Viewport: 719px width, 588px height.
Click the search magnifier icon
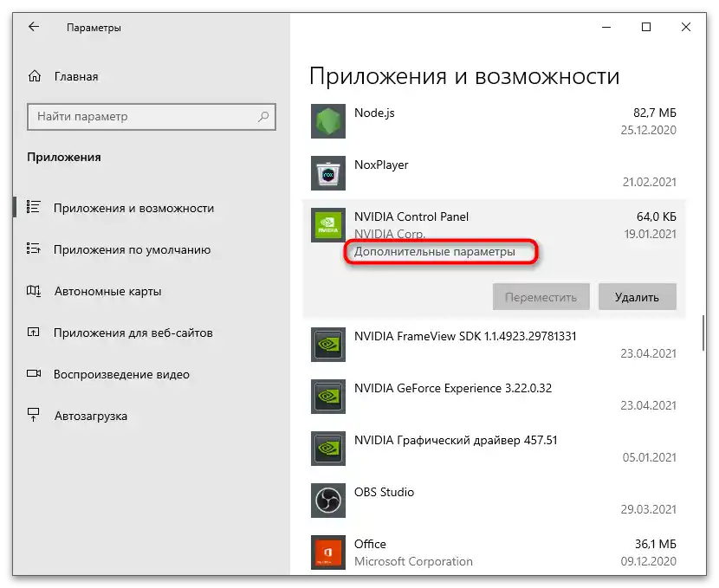[263, 116]
